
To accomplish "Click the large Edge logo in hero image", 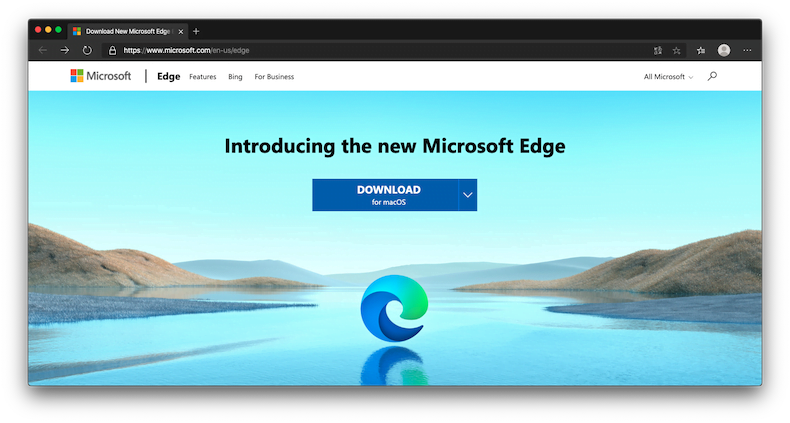I will click(x=394, y=308).
